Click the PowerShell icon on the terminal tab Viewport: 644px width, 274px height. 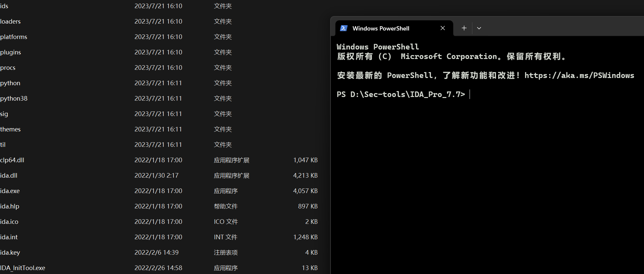(344, 28)
